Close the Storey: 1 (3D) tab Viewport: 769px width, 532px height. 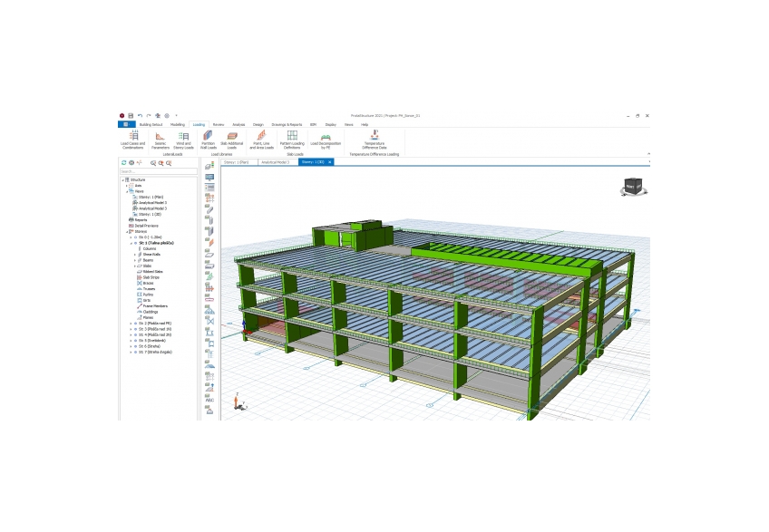[330, 162]
